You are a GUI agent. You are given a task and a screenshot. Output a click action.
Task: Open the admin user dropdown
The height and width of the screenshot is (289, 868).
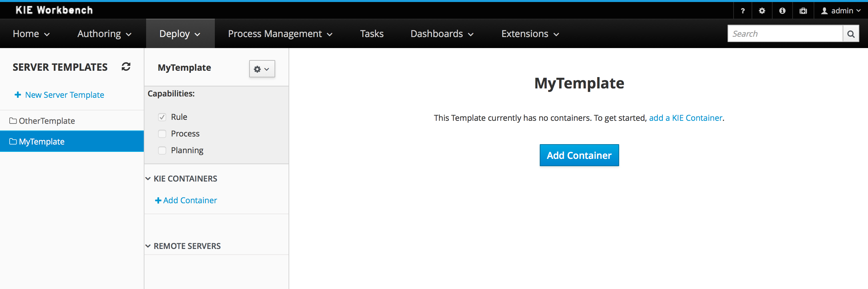tap(841, 11)
